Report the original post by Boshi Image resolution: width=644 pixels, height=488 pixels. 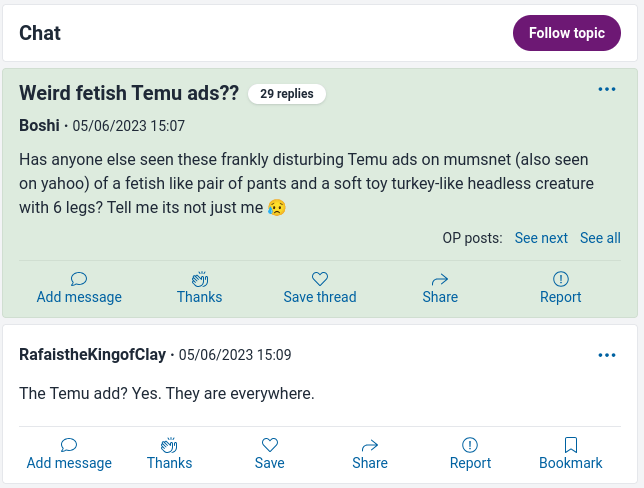click(560, 279)
